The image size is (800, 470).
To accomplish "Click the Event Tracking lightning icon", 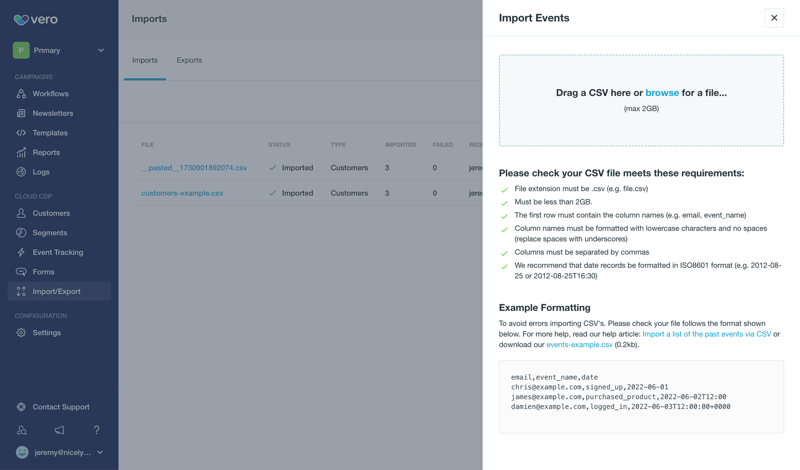I will click(21, 252).
